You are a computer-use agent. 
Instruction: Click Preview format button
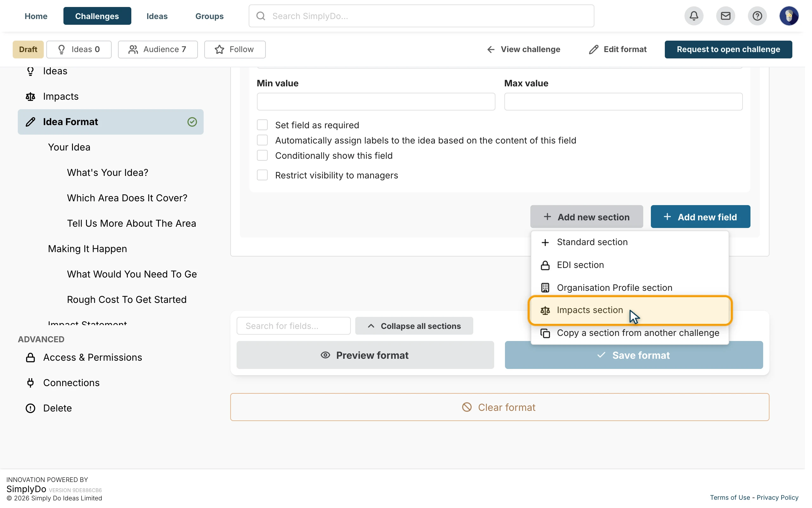pos(365,355)
